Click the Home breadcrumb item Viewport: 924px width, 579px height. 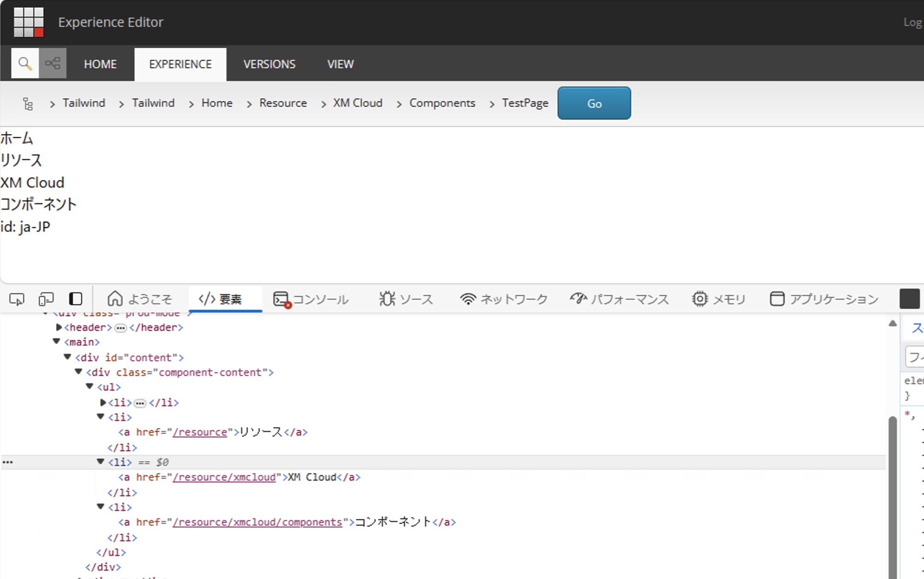click(x=217, y=103)
